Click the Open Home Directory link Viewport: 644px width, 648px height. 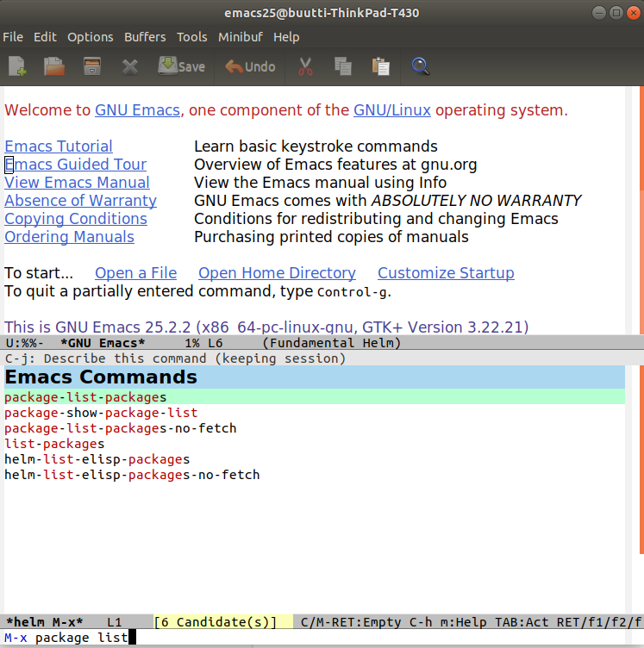tap(277, 273)
